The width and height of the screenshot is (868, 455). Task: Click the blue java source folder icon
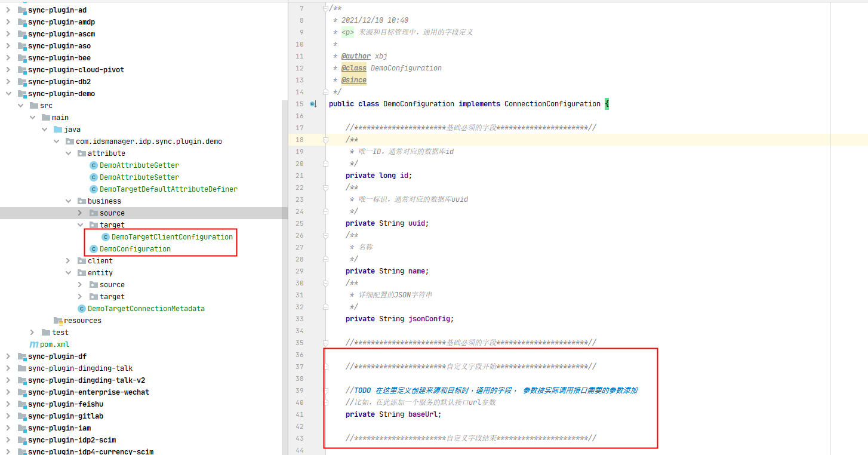point(58,130)
